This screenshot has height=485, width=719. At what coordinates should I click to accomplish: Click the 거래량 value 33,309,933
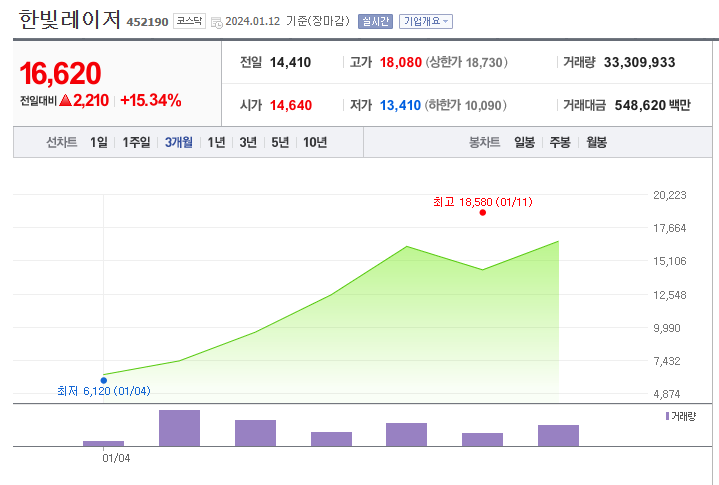[x=639, y=62]
